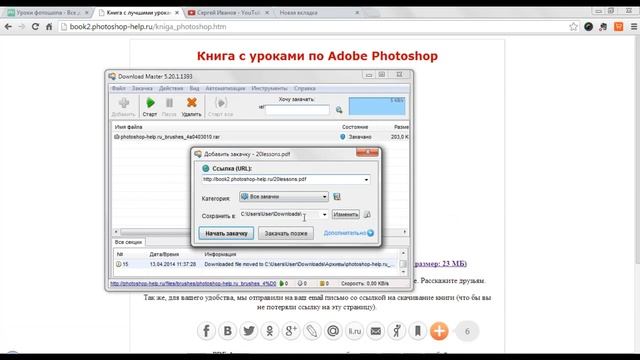Click the Состояние column header

pos(355,127)
